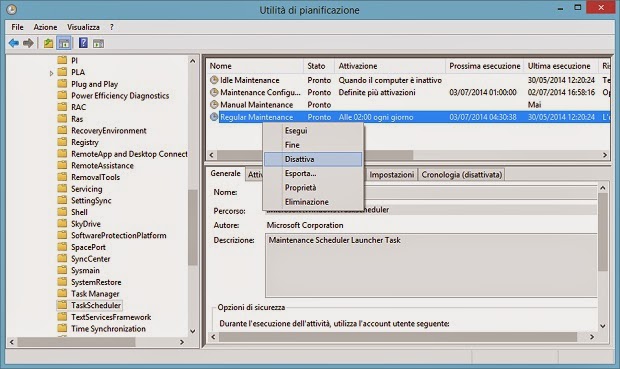Expand the PLA tree node
The width and height of the screenshot is (620, 369).
coord(51,73)
